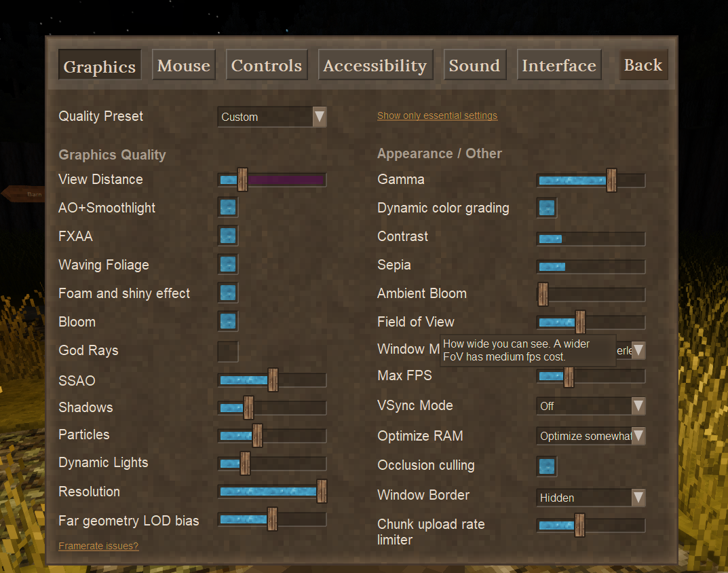Screen dimensions: 728x573
Task: Click the Window Border label
Action: (x=423, y=495)
